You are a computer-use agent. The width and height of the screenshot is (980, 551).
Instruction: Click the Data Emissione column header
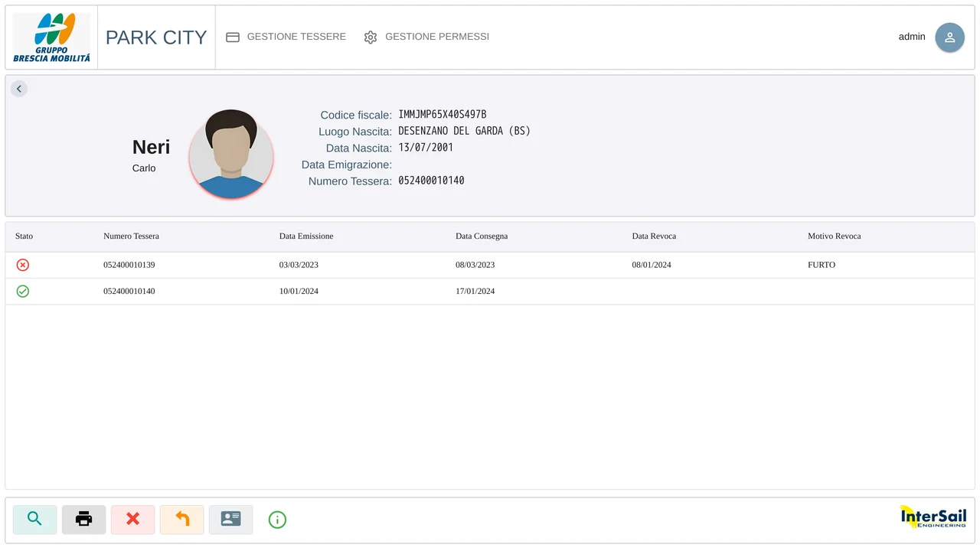click(x=306, y=236)
